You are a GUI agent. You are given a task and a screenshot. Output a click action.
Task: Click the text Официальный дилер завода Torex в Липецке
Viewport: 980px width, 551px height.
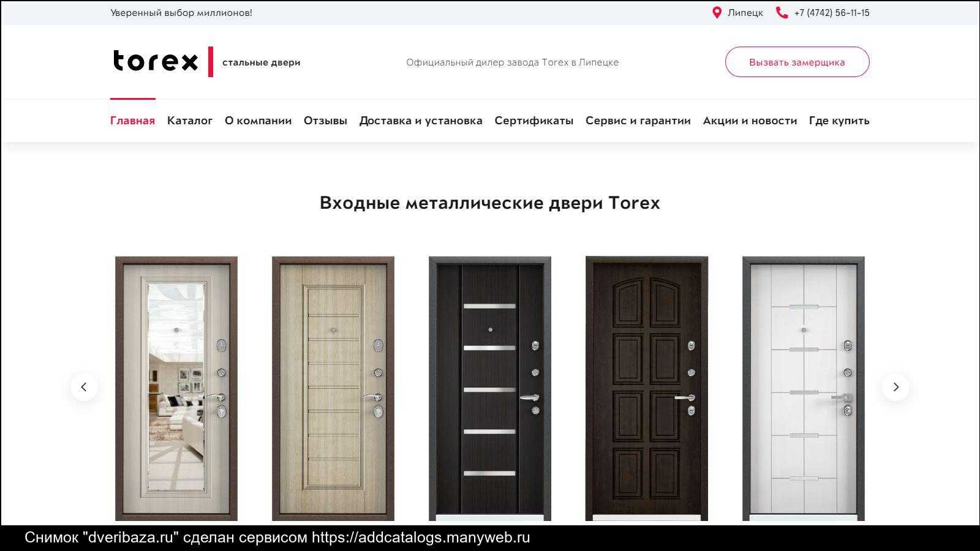(x=513, y=62)
